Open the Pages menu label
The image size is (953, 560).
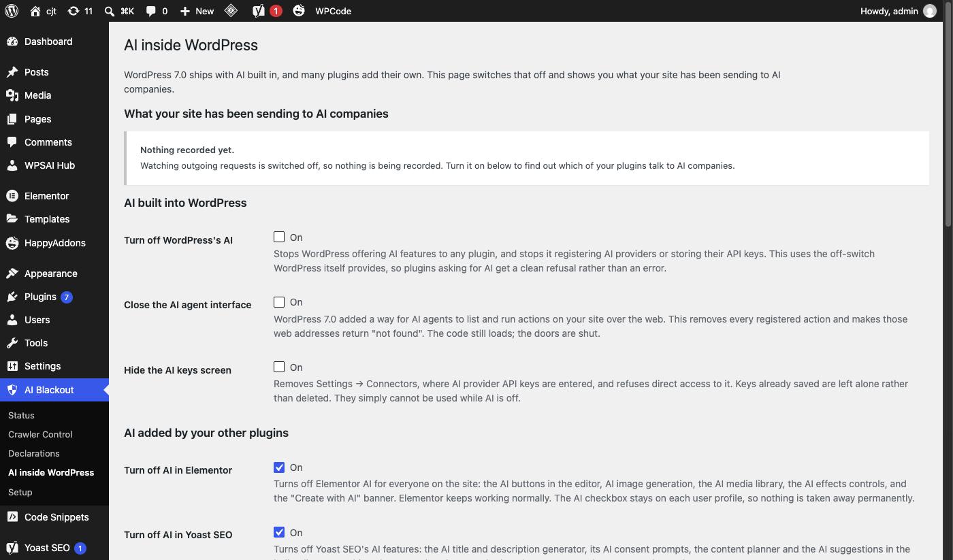(x=37, y=119)
